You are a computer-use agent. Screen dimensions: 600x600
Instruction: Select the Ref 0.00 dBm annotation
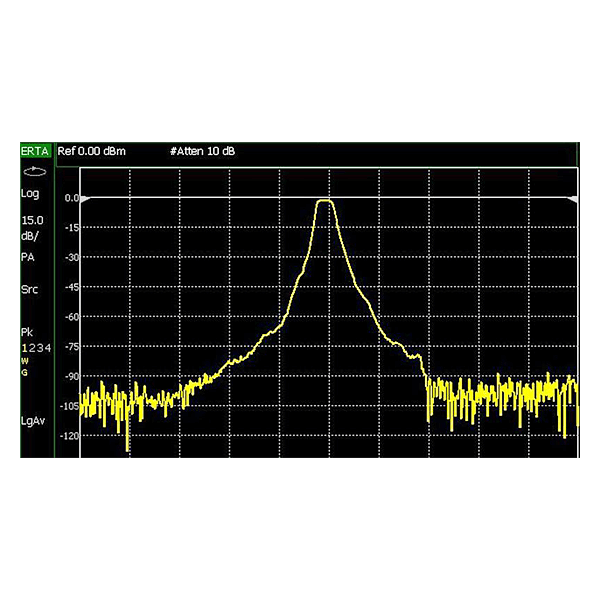point(91,151)
